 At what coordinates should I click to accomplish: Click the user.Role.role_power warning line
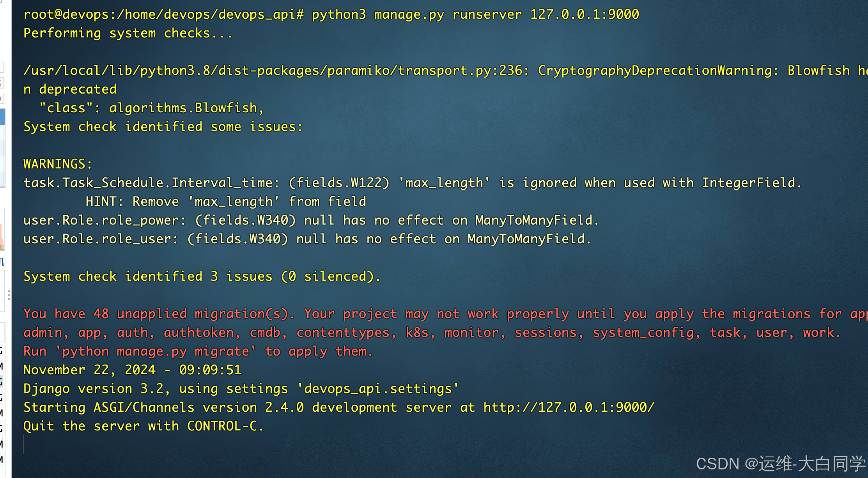tap(311, 220)
